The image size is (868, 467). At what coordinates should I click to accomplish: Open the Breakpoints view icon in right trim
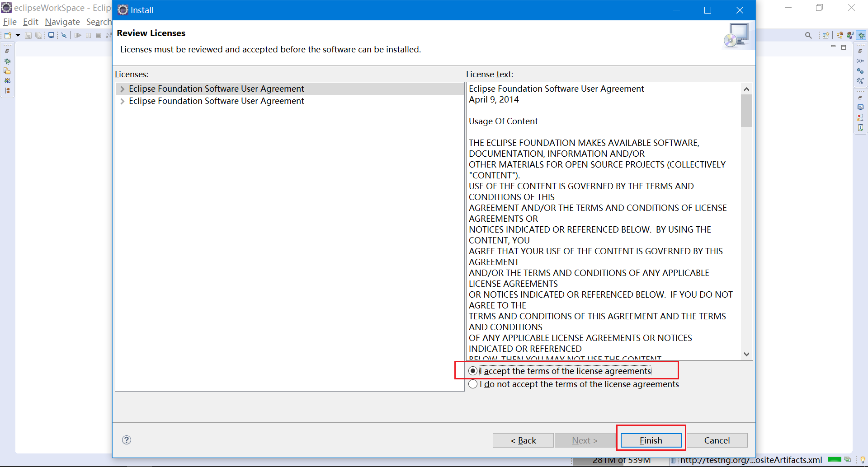(x=860, y=71)
